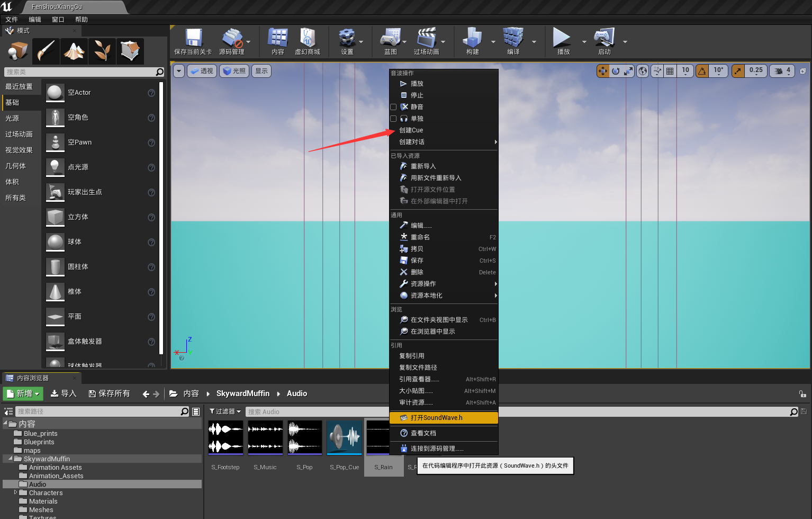This screenshot has width=812, height=519.
Task: Toggle world/local coordinate globe icon
Action: [643, 71]
